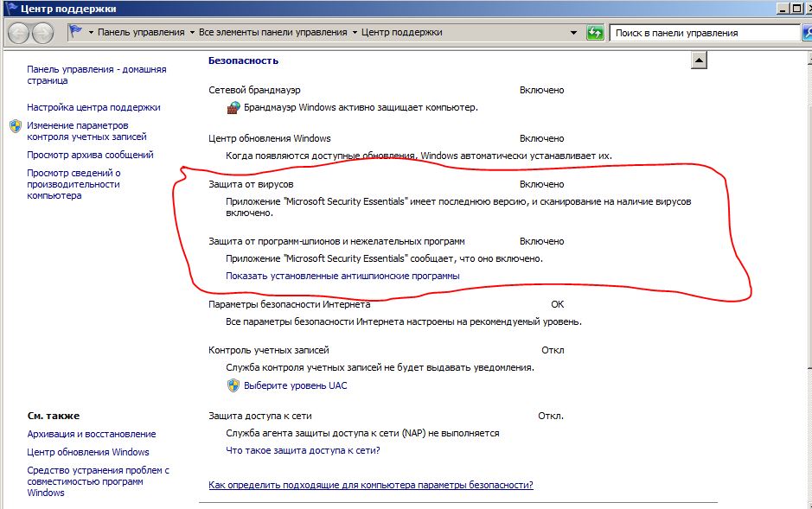Click 'Сетевой брандмауэр' label
This screenshot has height=509, width=812.
[254, 90]
